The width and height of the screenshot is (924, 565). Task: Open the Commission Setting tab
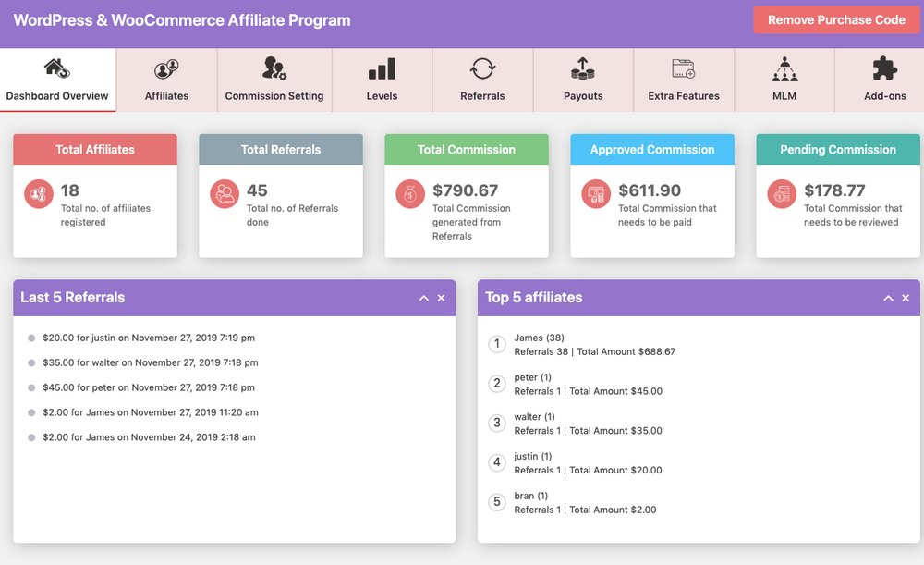pyautogui.click(x=274, y=80)
